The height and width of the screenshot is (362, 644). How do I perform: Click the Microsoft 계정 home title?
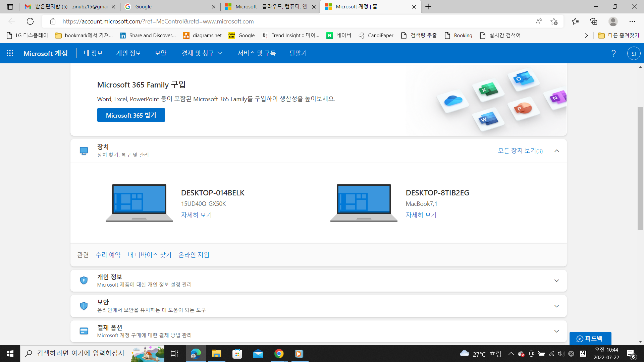46,53
